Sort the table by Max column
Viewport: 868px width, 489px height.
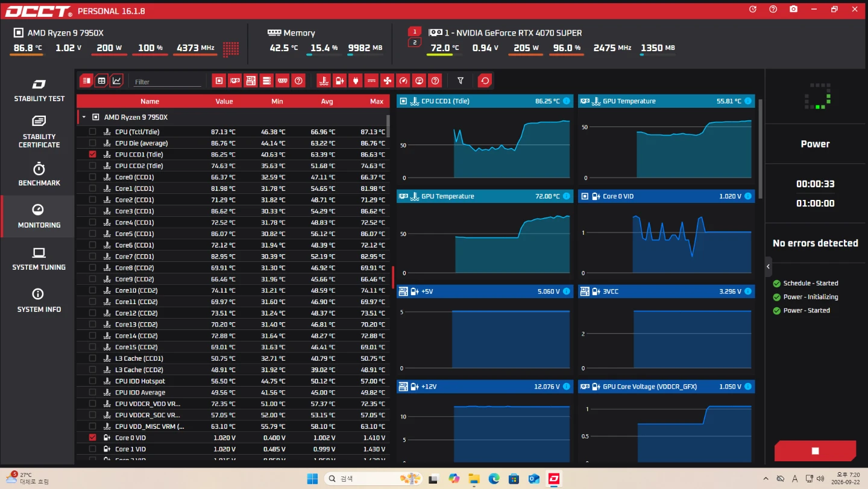377,101
